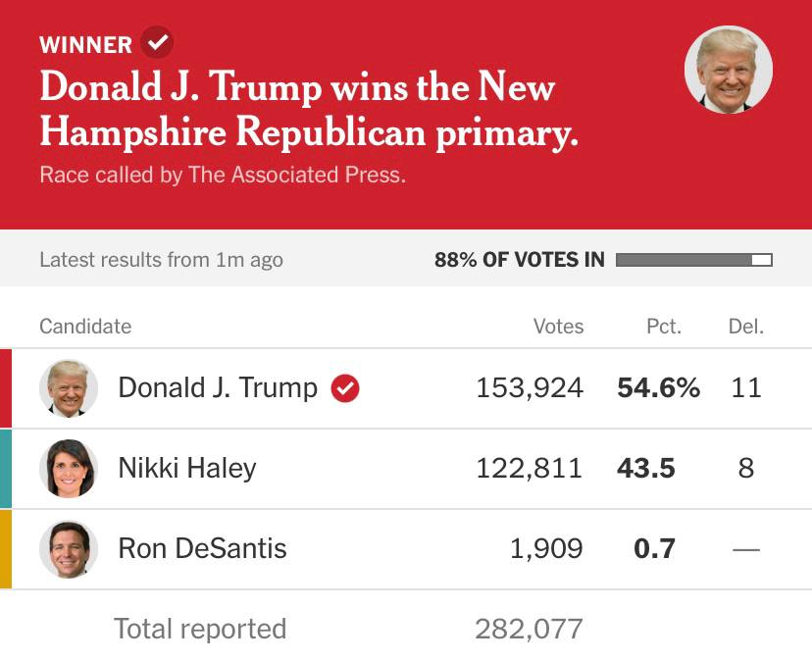
Task: Open the Donald J. Trump candidate name
Action: pyautogui.click(x=218, y=388)
